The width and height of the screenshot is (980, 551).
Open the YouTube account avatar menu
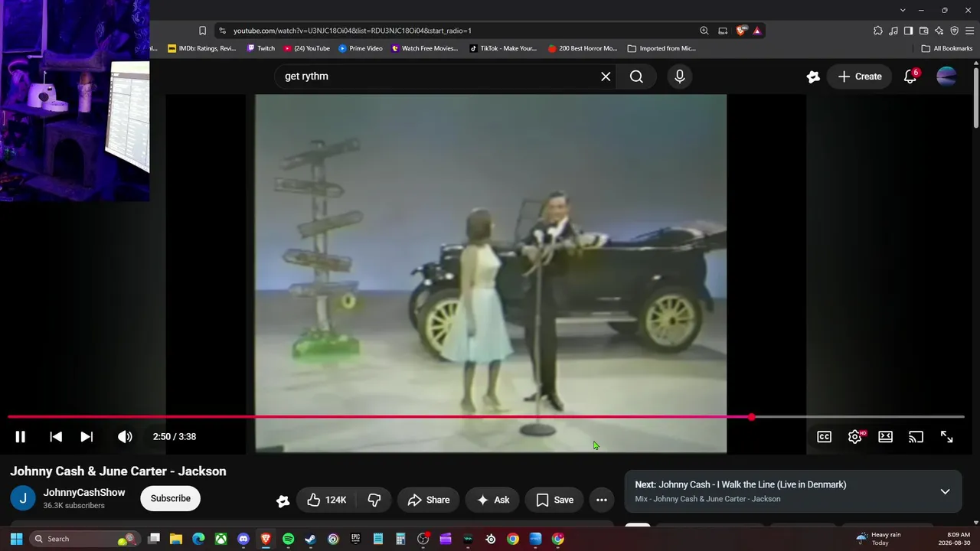946,77
